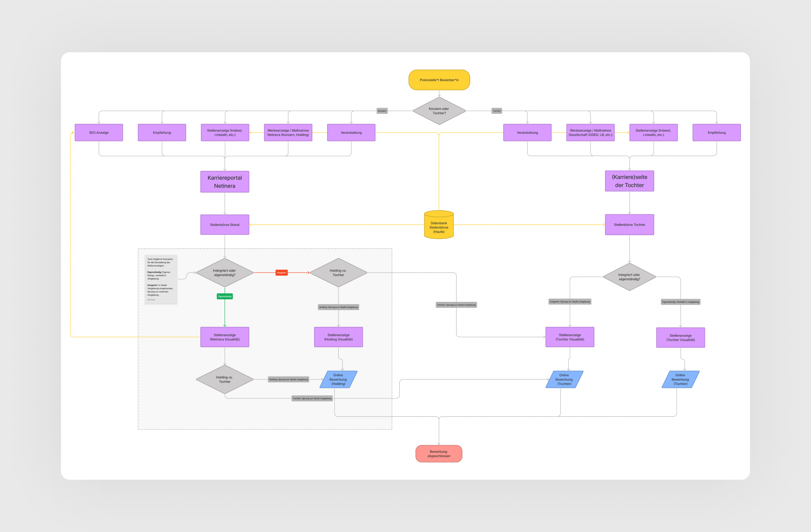Screen dimensions: 811x532
Task: Click the Datenbank Stellenbörse (Haufe) cylinder
Action: click(x=439, y=226)
